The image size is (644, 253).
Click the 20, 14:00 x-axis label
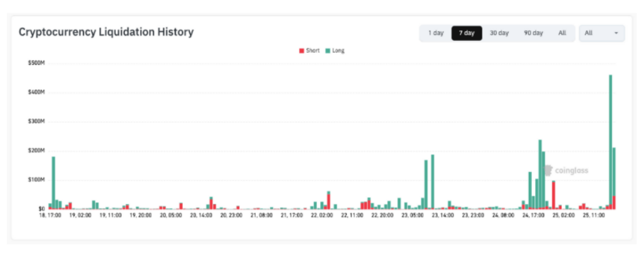201,215
